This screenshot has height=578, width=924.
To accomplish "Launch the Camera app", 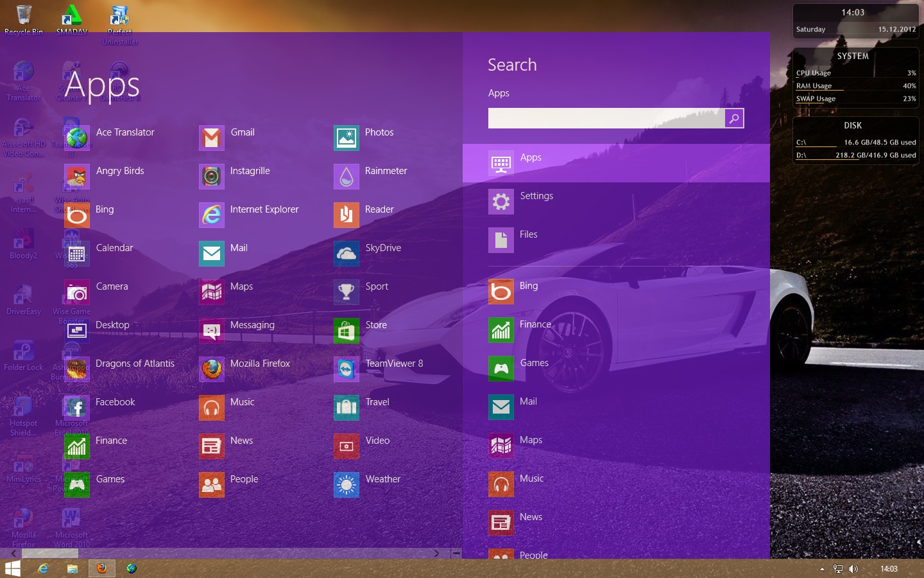I will click(x=77, y=292).
